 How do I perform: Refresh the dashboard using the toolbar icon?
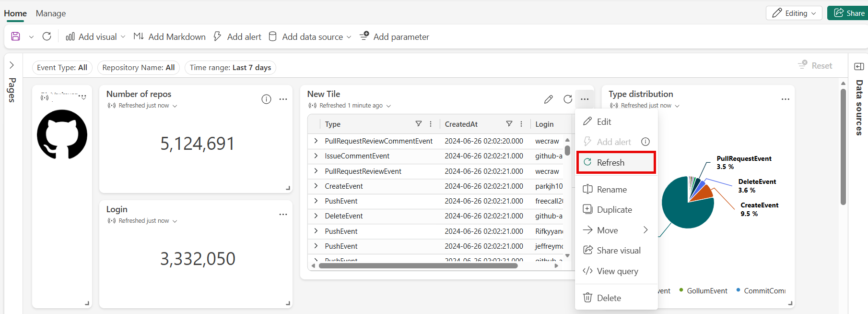point(47,36)
